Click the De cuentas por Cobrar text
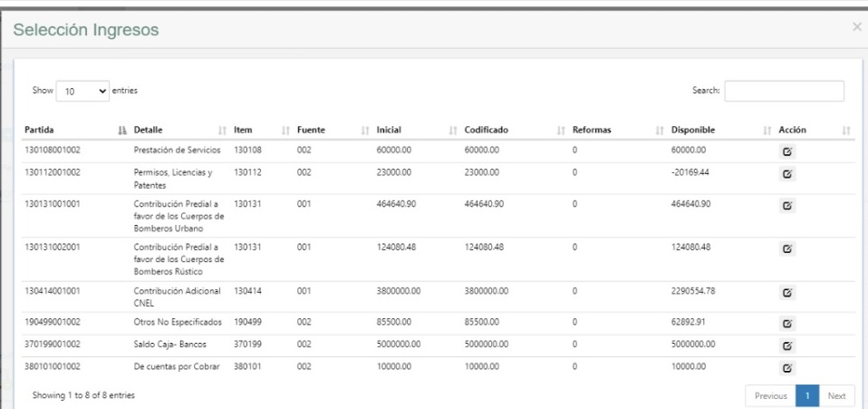868x409 pixels. tap(177, 366)
